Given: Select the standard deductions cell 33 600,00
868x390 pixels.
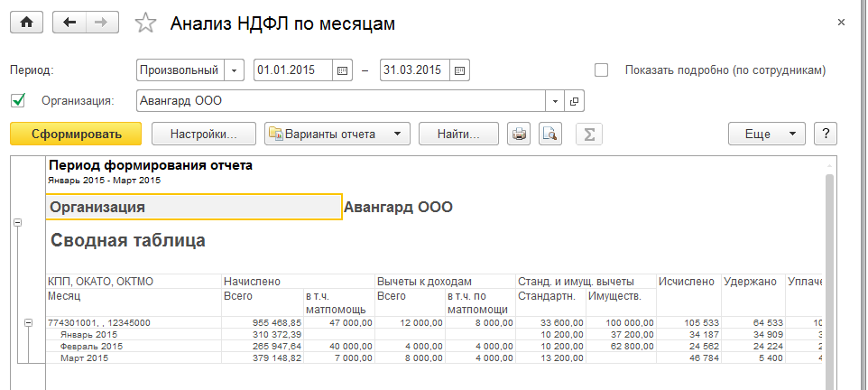Looking at the screenshot, I should point(550,322).
